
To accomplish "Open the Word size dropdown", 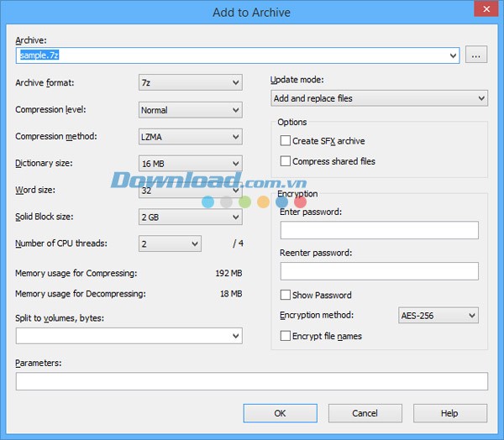I will (190, 191).
